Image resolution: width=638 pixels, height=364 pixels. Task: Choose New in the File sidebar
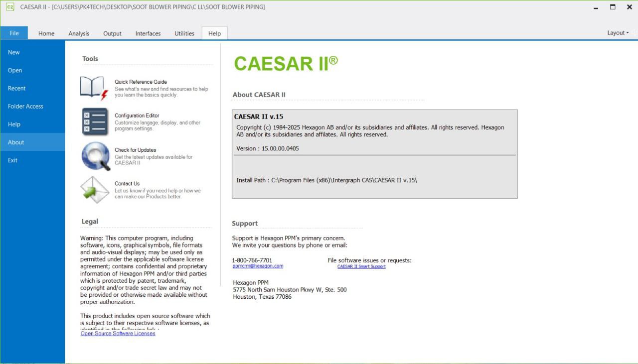[14, 52]
